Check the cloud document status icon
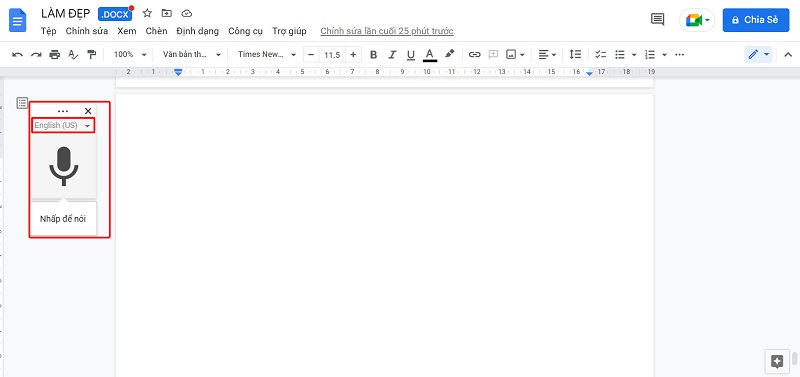The image size is (800, 377). click(187, 13)
